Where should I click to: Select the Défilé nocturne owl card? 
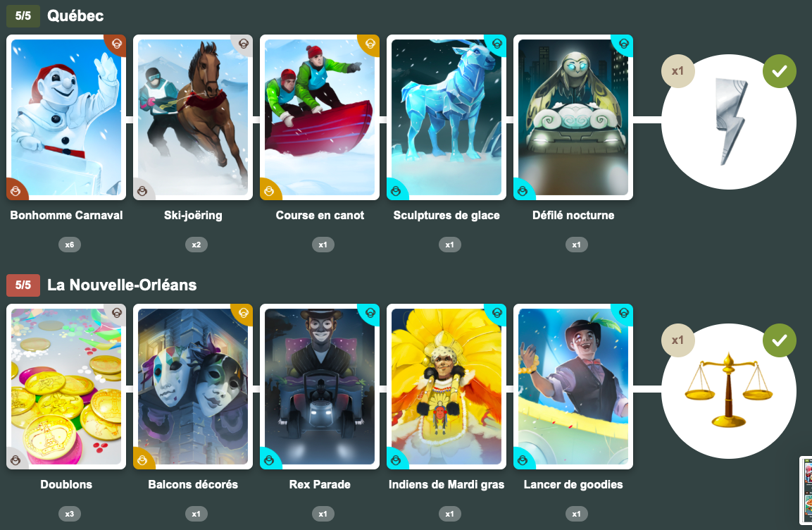click(573, 118)
